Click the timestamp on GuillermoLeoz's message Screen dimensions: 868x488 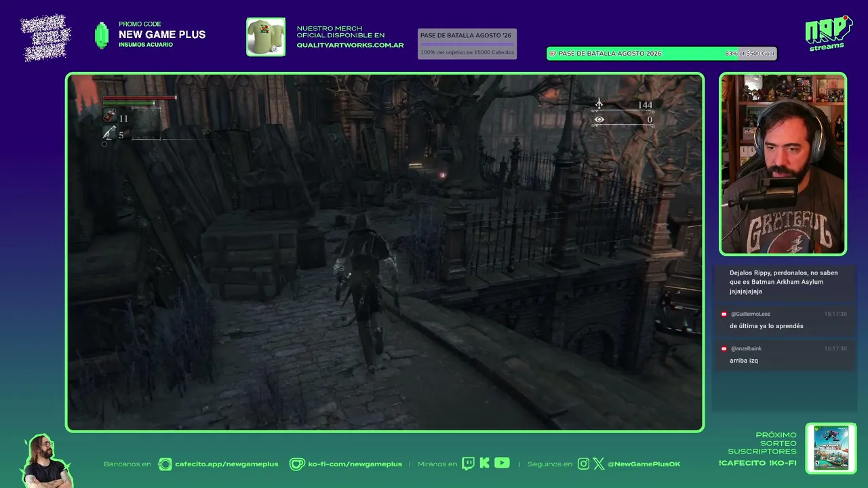[835, 314]
